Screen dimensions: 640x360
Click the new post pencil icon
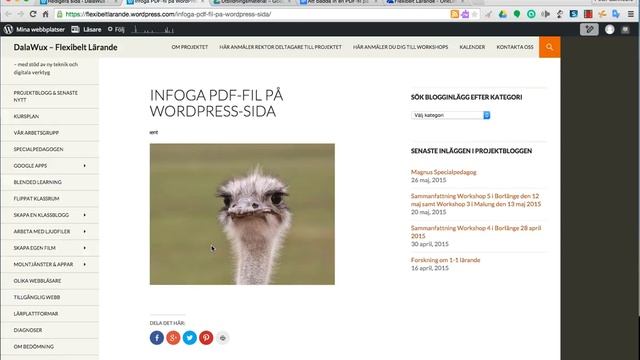point(589,29)
